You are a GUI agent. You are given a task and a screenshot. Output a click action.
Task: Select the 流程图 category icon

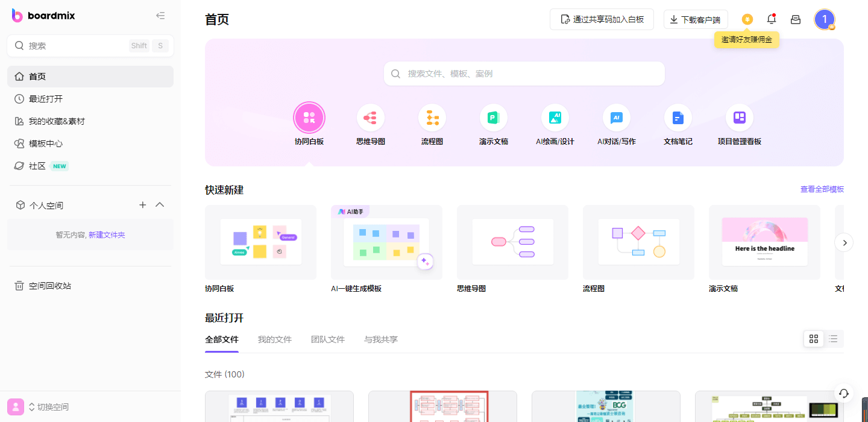[x=432, y=118]
